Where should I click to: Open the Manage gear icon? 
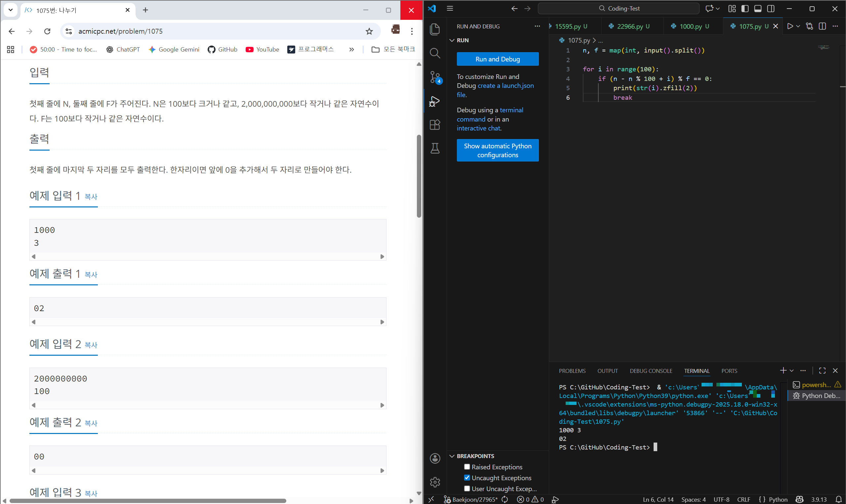coord(435,482)
